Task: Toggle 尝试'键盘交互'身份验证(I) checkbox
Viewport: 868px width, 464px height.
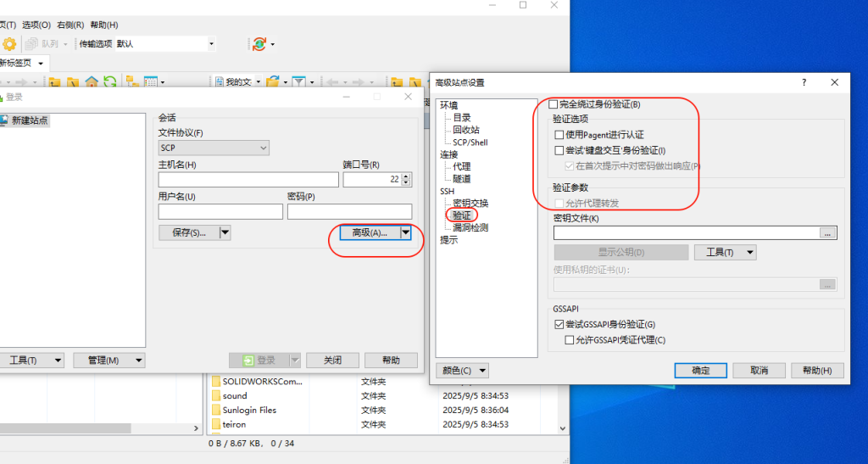Action: [559, 150]
